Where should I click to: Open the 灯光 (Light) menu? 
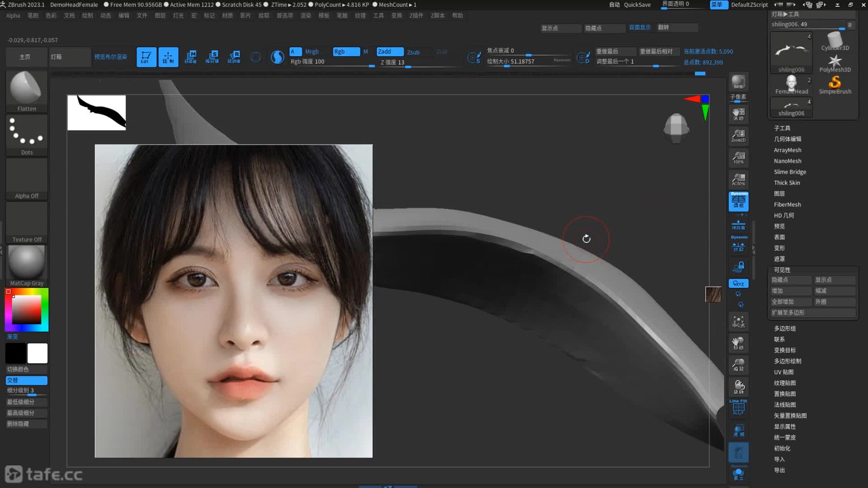click(x=178, y=15)
